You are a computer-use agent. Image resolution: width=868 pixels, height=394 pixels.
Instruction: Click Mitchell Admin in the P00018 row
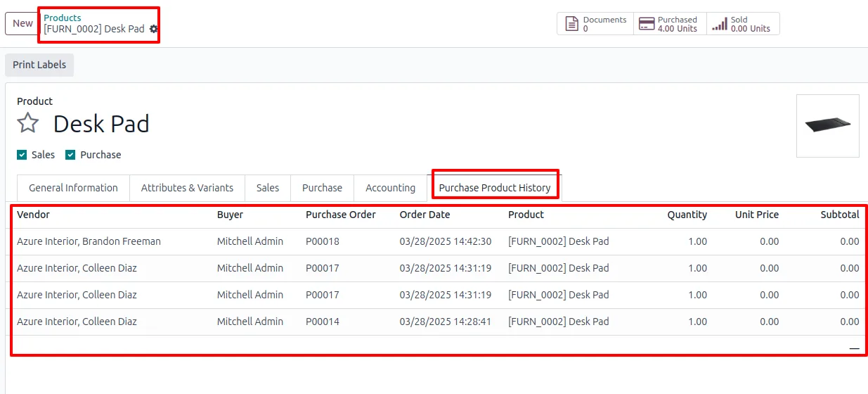click(x=250, y=241)
